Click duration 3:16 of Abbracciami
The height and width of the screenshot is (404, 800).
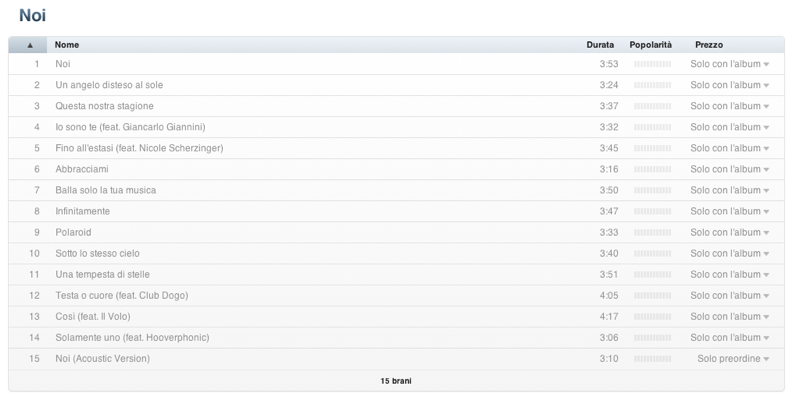[x=609, y=169]
